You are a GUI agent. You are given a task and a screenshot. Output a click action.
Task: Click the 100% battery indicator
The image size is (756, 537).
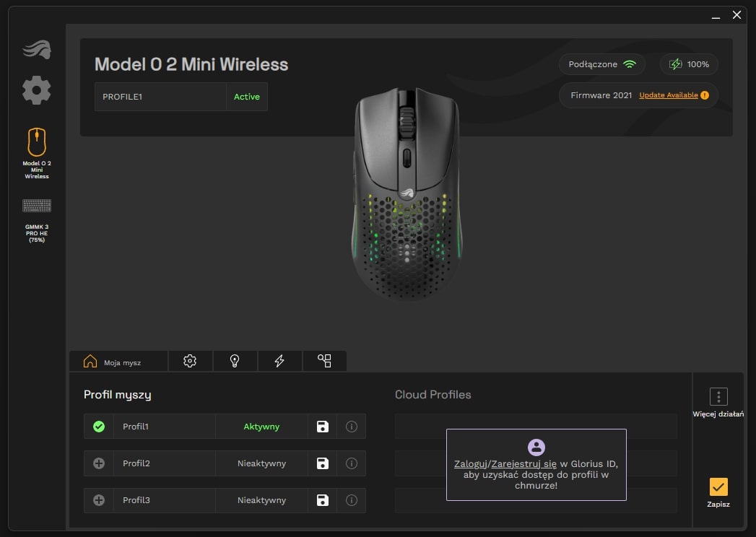[689, 64]
